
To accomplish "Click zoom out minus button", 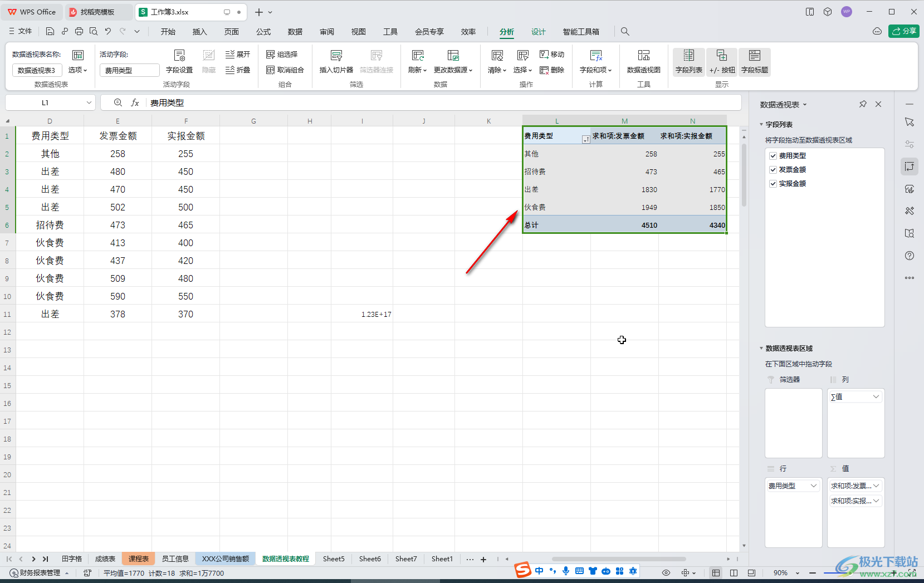I will pyautogui.click(x=813, y=573).
